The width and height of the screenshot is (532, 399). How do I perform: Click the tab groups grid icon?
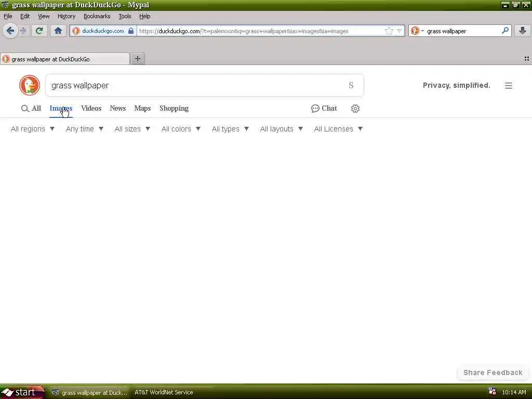pos(527,59)
